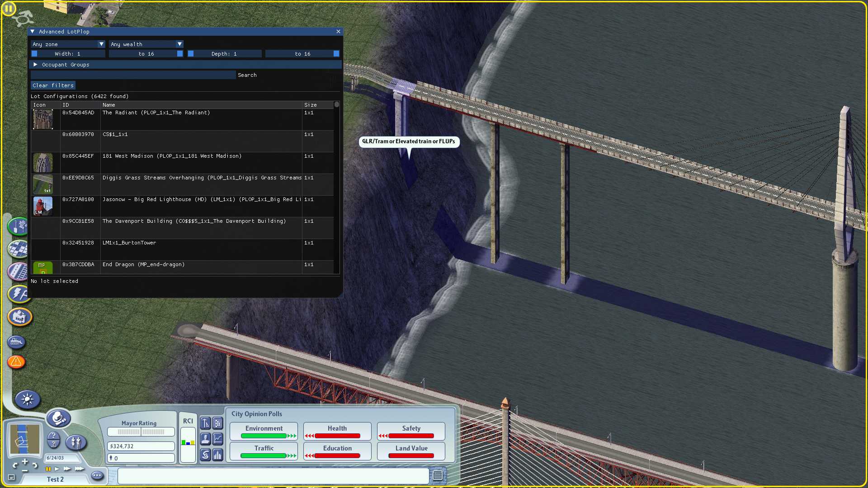This screenshot has height=488, width=868.
Task: Open the Budget panel S icon
Action: (205, 455)
